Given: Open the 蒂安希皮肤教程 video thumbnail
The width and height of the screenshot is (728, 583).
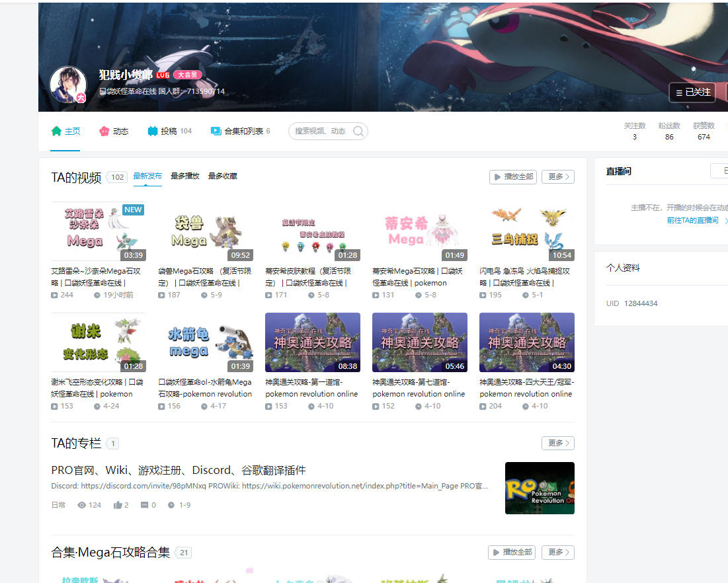Looking at the screenshot, I should point(313,231).
